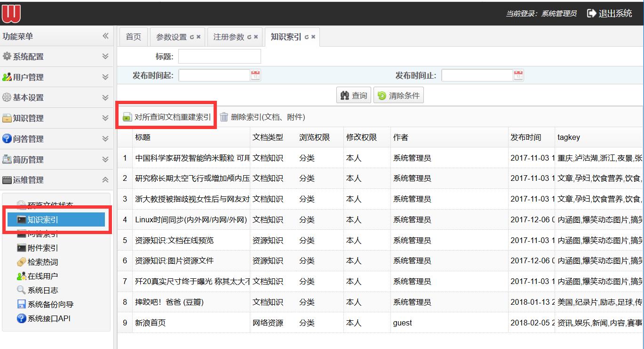Open the 发布时间起 calendar picker icon

pos(255,75)
